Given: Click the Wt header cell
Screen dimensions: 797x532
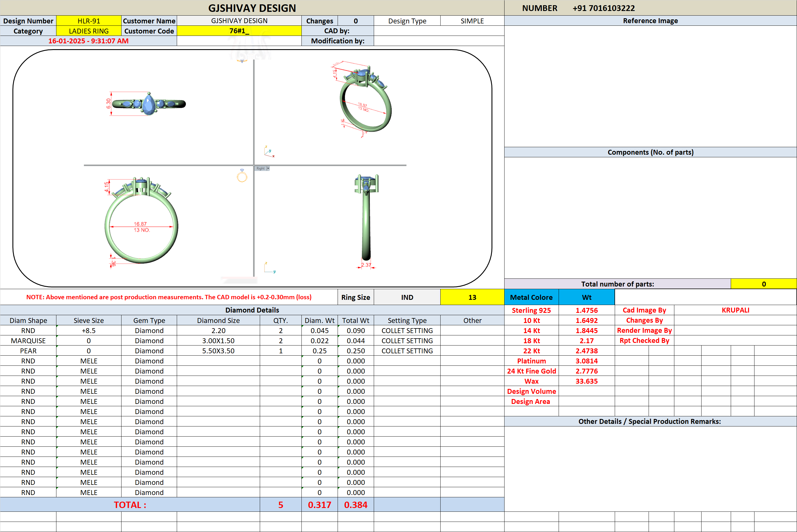Looking at the screenshot, I should [587, 297].
